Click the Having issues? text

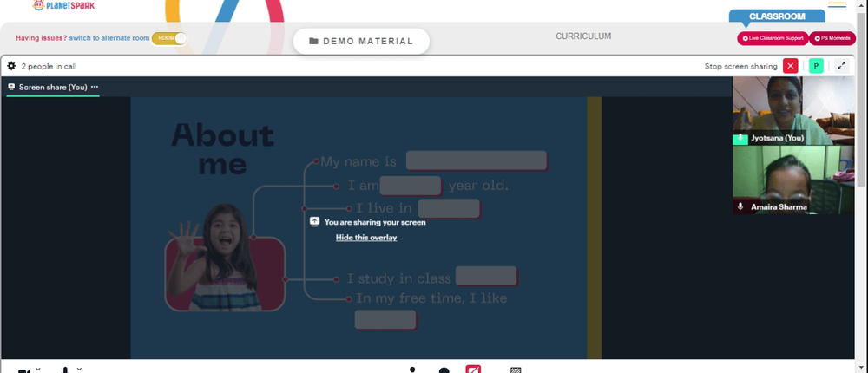[41, 38]
